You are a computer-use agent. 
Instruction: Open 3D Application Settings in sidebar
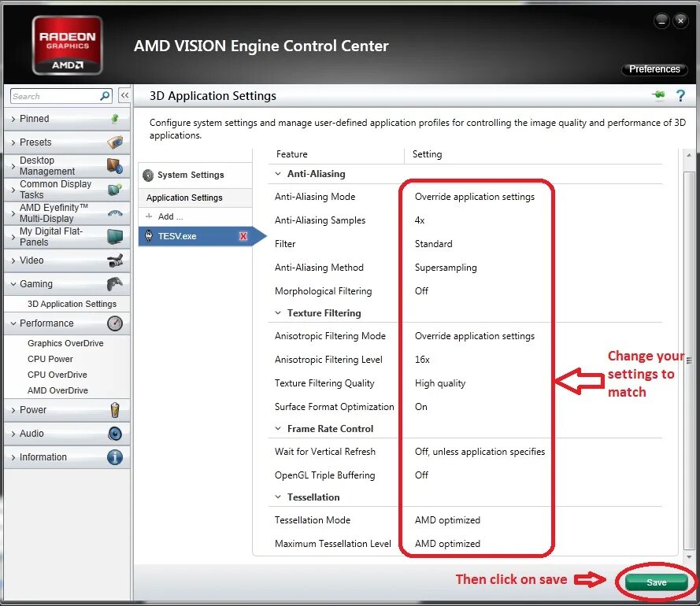click(72, 304)
